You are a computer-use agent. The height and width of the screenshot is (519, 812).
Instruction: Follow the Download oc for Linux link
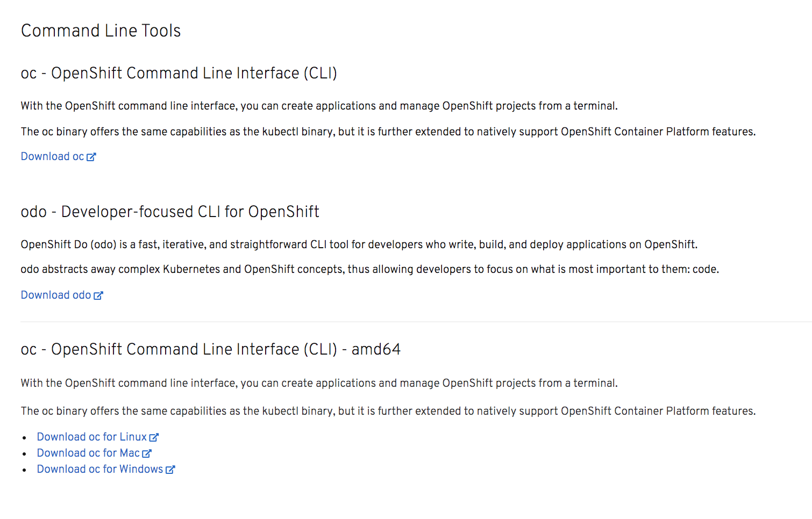click(x=92, y=437)
